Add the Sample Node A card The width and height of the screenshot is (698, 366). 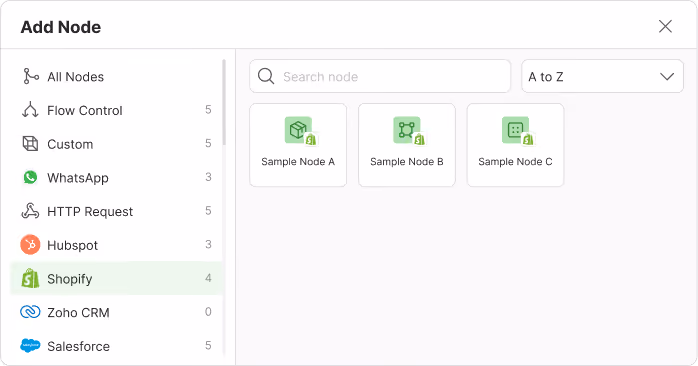(x=298, y=145)
